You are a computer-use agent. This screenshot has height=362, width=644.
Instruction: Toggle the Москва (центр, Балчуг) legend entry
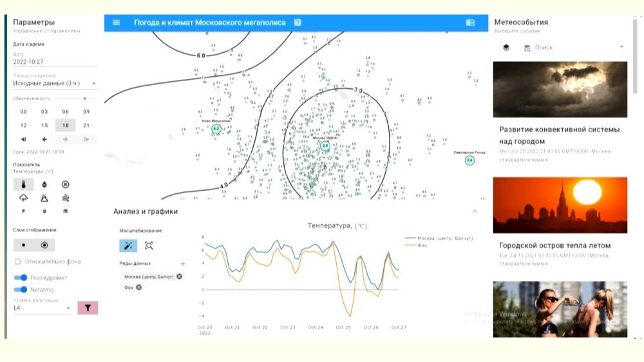[x=439, y=238]
